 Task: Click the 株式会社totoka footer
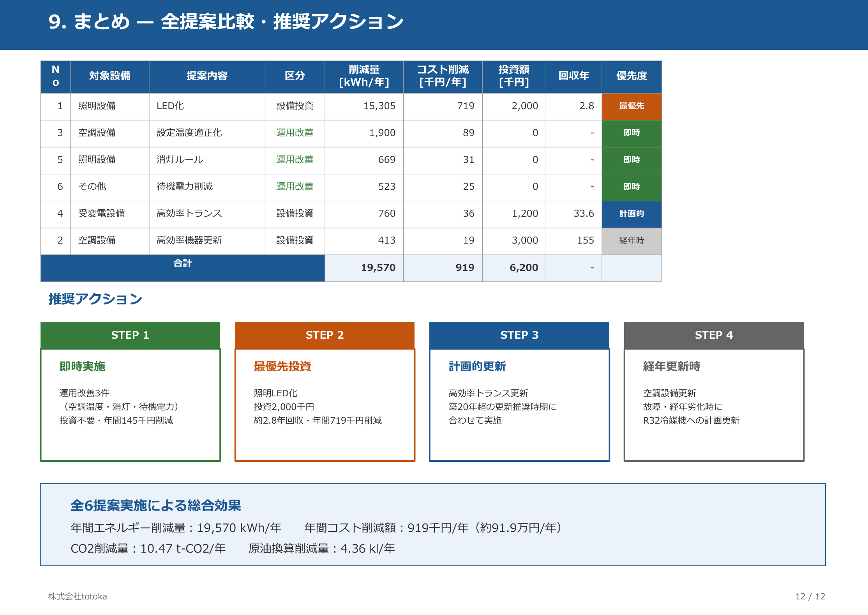click(78, 597)
